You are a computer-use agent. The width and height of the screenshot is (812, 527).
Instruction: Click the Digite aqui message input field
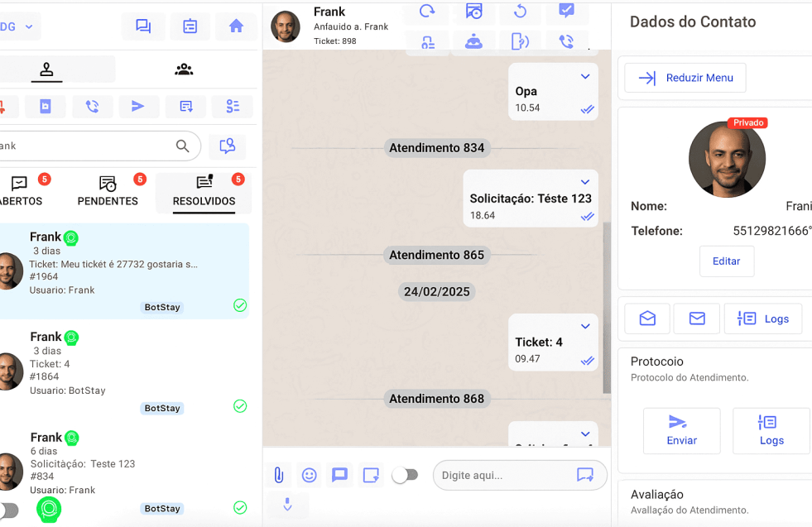(505, 476)
